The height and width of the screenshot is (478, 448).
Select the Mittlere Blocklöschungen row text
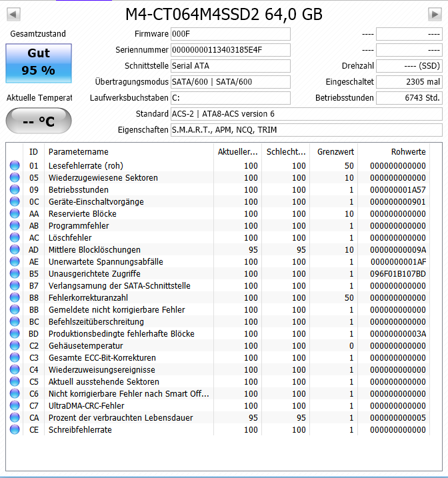click(x=95, y=250)
